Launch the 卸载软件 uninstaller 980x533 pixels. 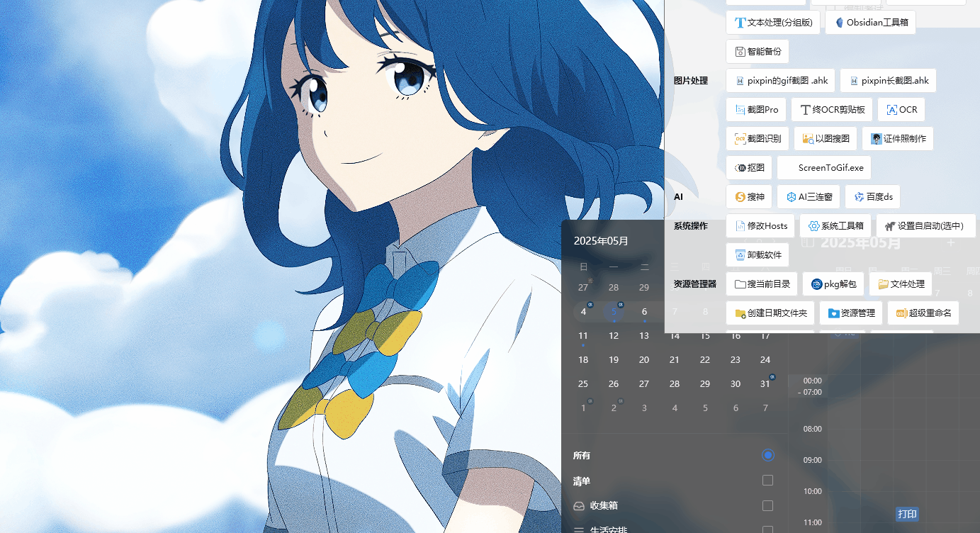pyautogui.click(x=757, y=255)
